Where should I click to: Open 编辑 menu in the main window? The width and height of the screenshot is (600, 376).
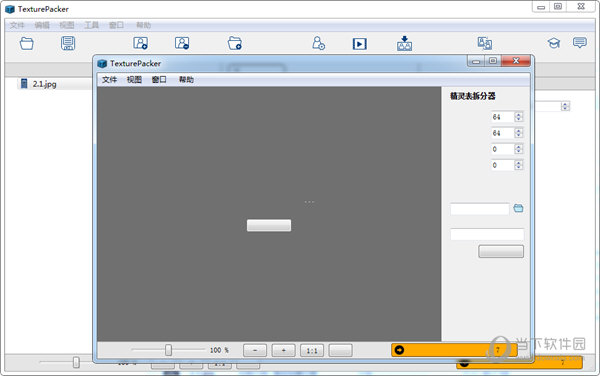[x=42, y=25]
